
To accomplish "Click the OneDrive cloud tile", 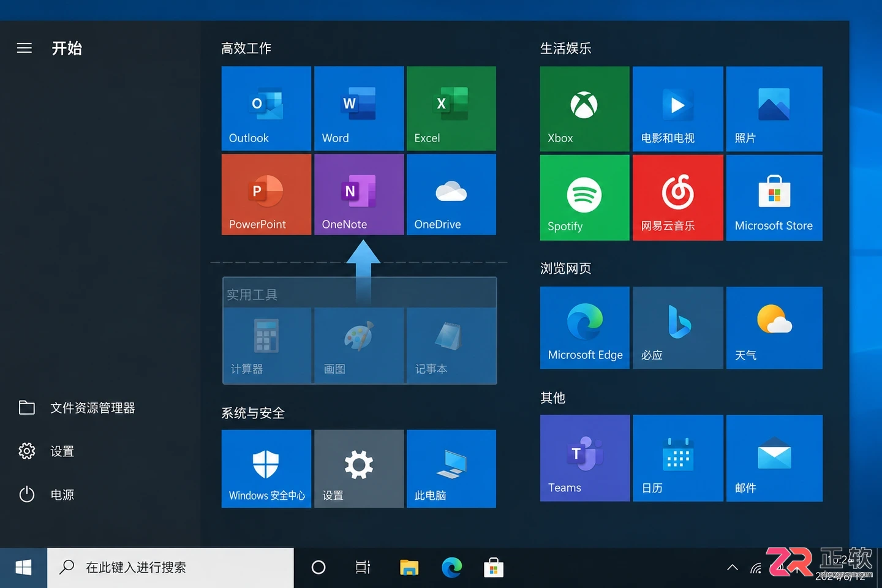I will 451,194.
